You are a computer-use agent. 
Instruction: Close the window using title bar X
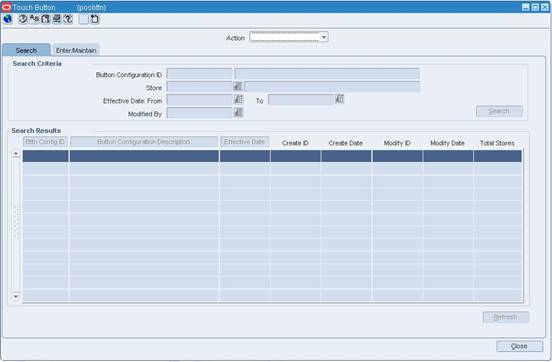[545, 7]
